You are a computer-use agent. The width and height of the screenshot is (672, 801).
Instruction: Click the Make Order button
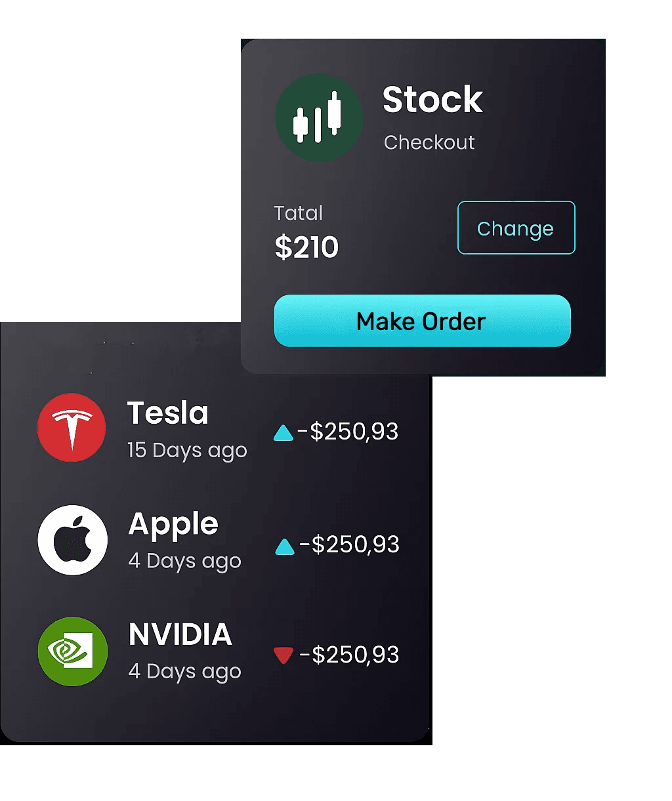(422, 321)
